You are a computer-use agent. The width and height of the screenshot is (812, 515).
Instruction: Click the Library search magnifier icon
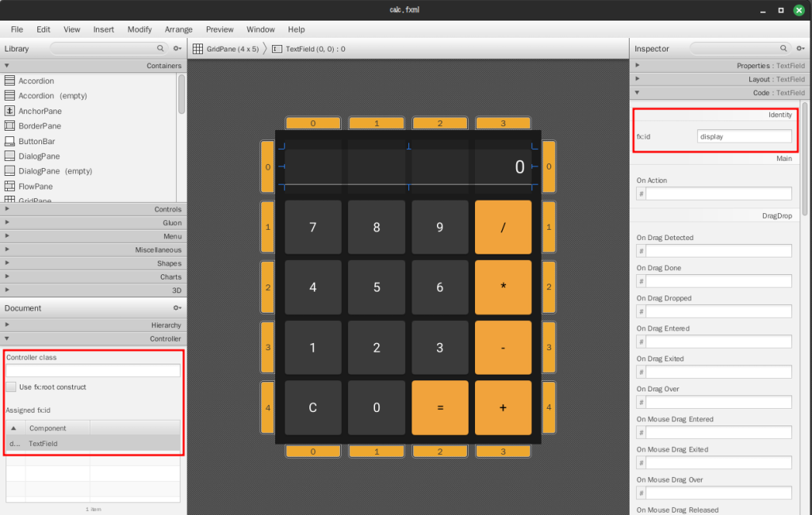click(160, 48)
